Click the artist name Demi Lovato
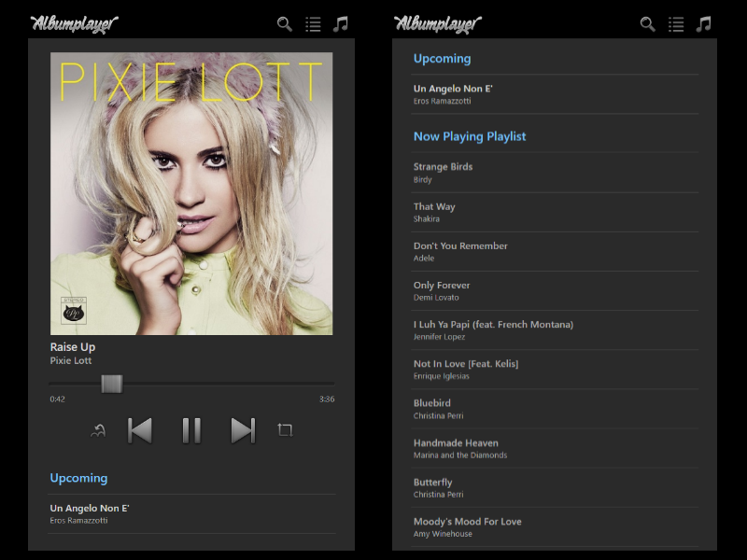The height and width of the screenshot is (560, 747). pyautogui.click(x=436, y=298)
